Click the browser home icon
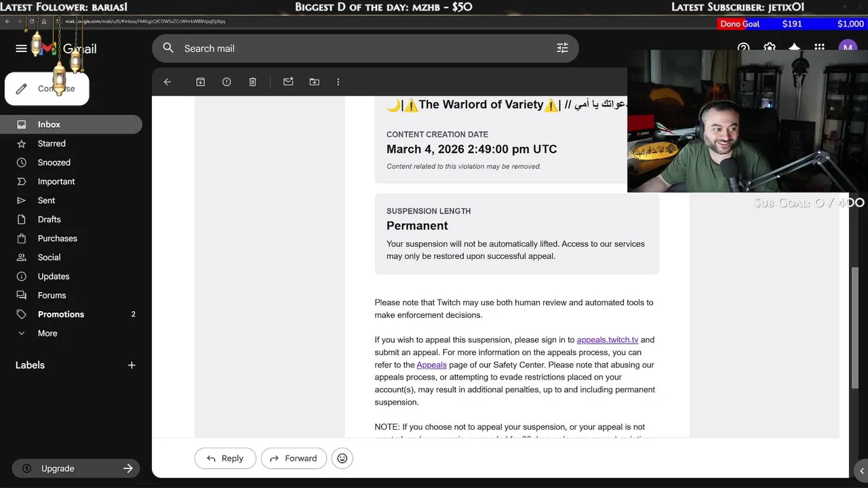Screen dimensions: 868x488 point(44,22)
